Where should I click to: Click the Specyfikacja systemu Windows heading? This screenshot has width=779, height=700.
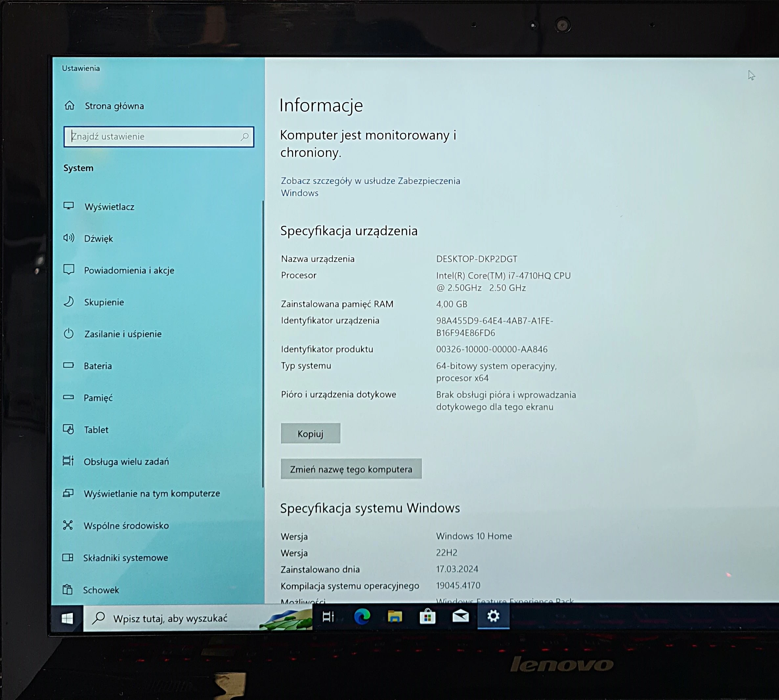click(370, 508)
